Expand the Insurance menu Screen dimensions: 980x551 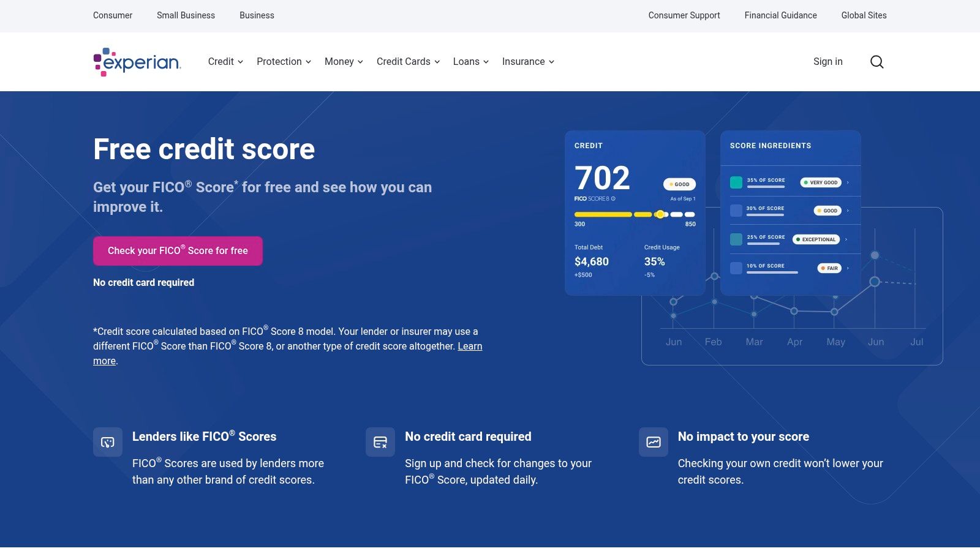(x=528, y=62)
